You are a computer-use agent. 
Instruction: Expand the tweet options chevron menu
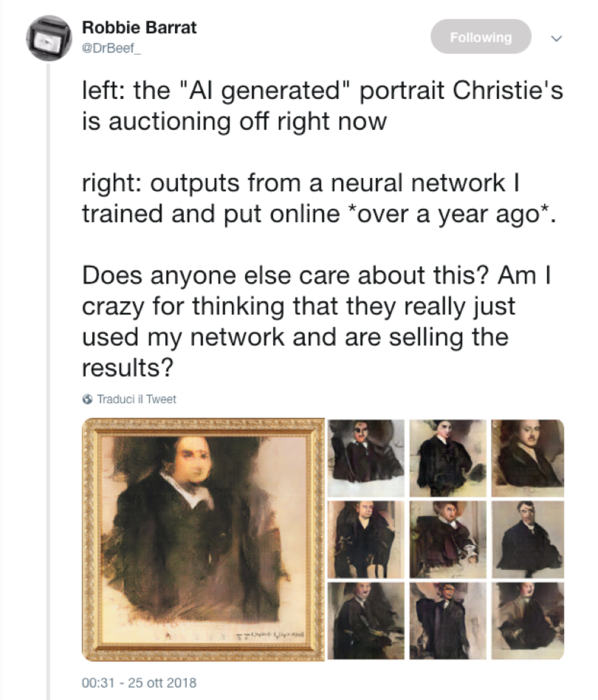[x=557, y=38]
